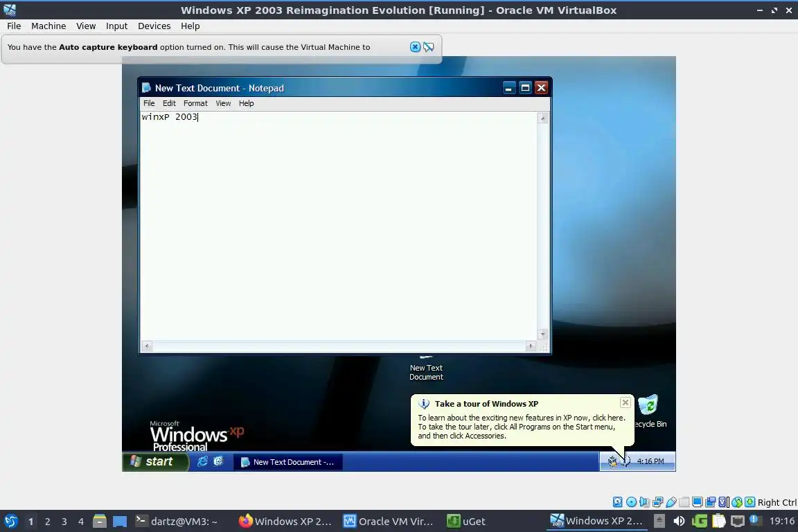Switch to workspace 4
The width and height of the screenshot is (798, 532).
click(x=80, y=522)
